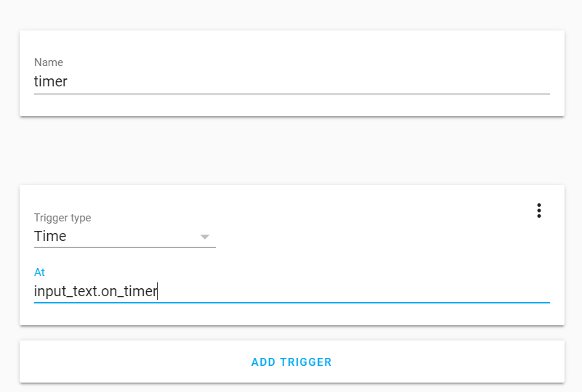Click the underline beneath Trigger type selector

(x=125, y=247)
